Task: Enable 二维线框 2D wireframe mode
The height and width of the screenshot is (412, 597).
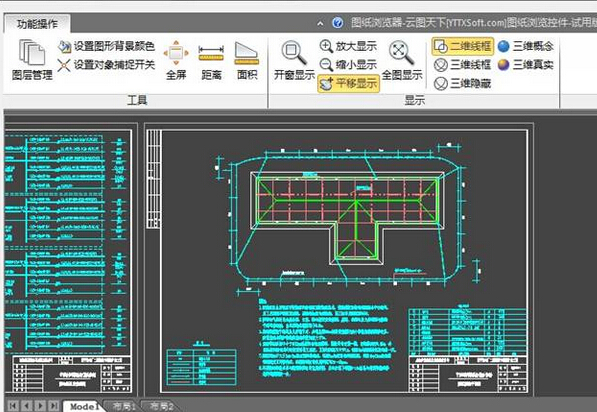Action: point(463,46)
